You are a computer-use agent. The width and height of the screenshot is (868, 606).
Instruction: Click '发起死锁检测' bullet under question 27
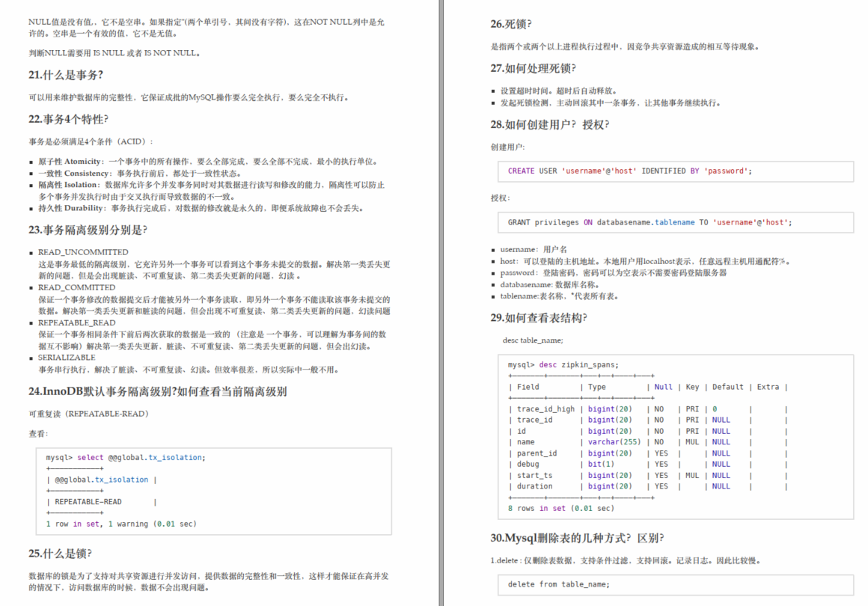(x=611, y=103)
